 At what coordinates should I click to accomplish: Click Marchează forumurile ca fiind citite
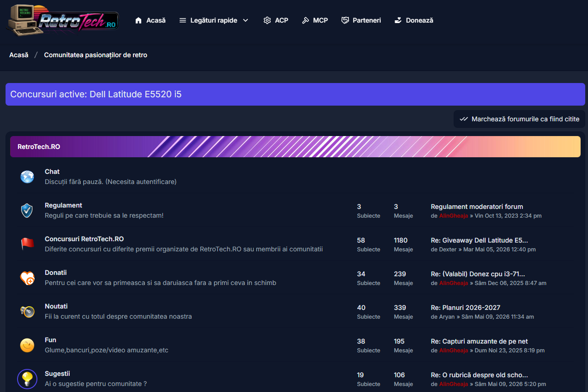click(519, 119)
